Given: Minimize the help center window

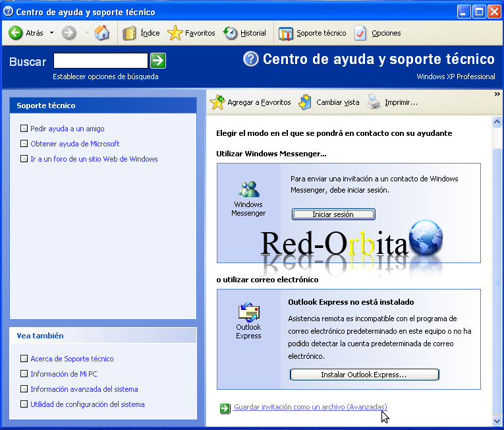Looking at the screenshot, I should [464, 12].
